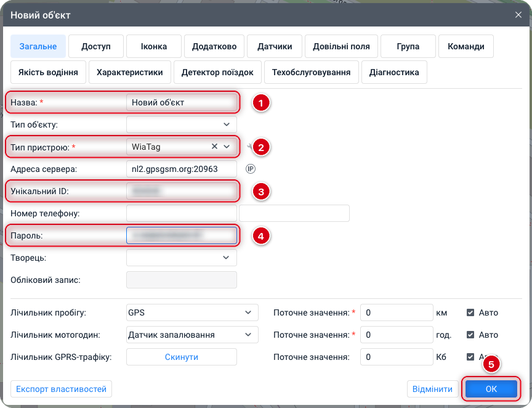This screenshot has height=408, width=532.
Task: Open the Тип пристрою dropdown
Action: 227,147
